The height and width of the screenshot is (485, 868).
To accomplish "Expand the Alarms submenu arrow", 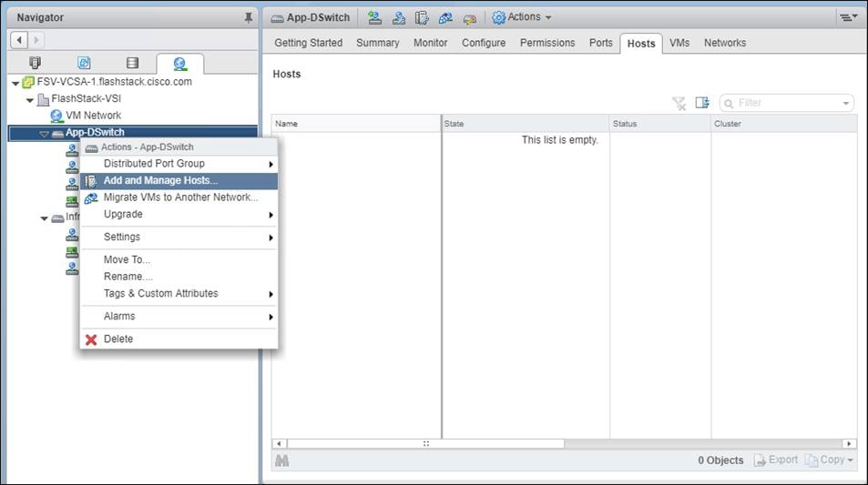I will tap(271, 317).
